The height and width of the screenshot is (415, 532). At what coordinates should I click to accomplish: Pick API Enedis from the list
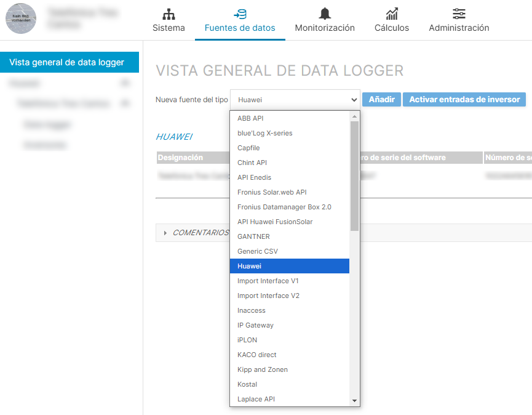click(x=290, y=177)
